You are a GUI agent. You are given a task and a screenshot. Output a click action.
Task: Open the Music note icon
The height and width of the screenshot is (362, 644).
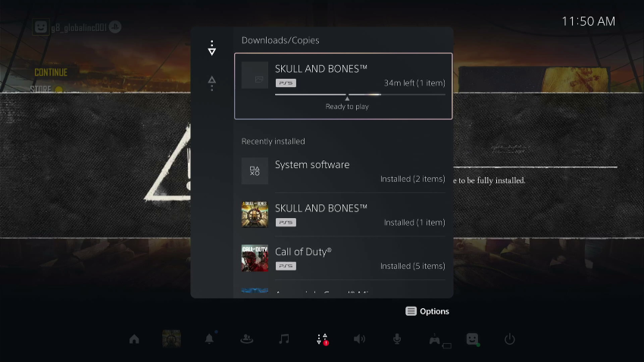pos(284,339)
